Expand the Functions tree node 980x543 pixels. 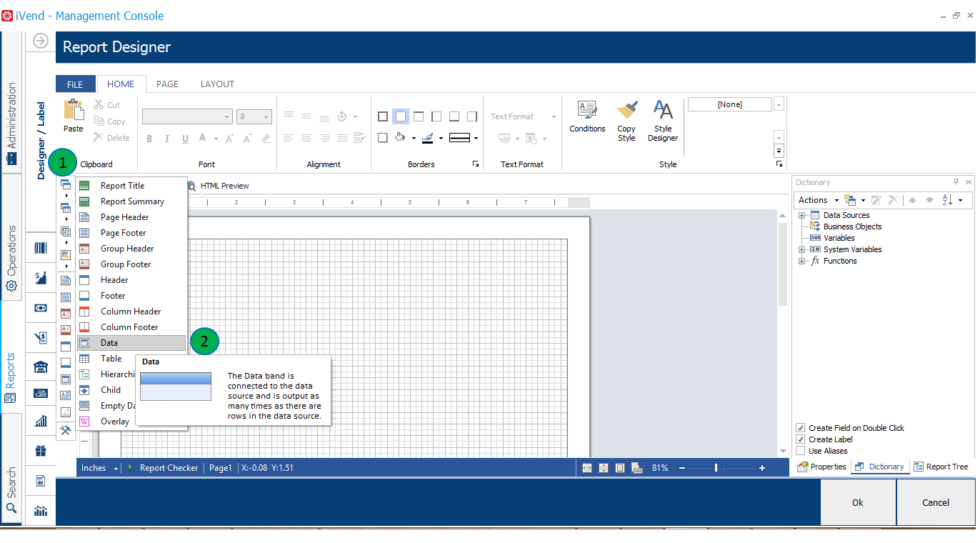[x=801, y=261]
